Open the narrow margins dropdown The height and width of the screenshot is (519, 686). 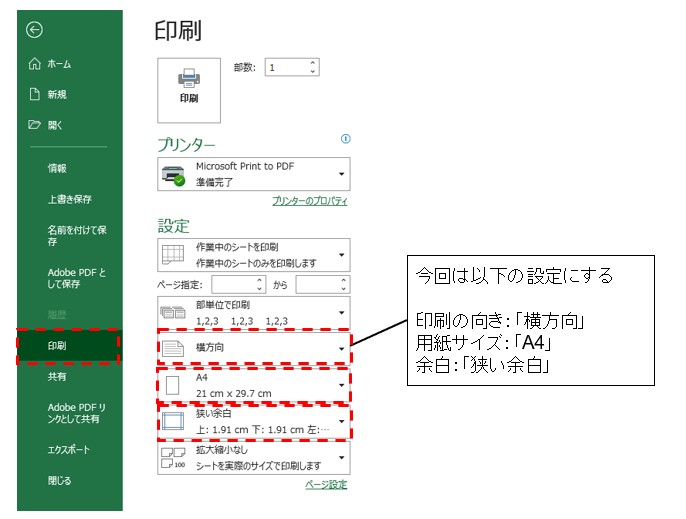click(254, 421)
